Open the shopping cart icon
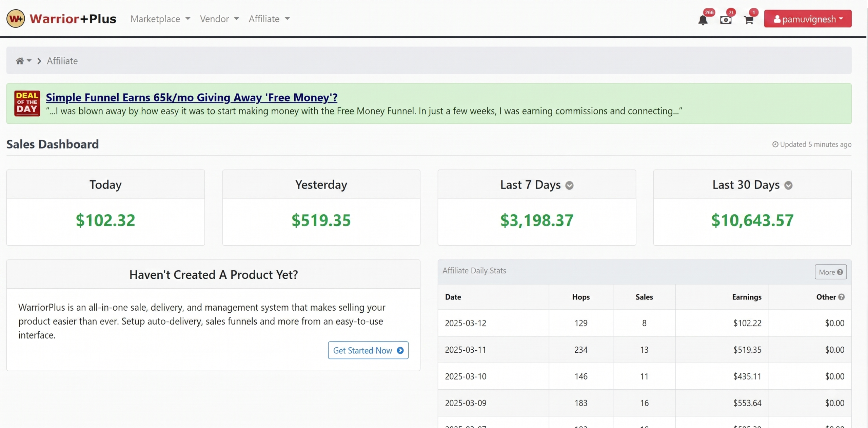The image size is (868, 428). [x=749, y=20]
